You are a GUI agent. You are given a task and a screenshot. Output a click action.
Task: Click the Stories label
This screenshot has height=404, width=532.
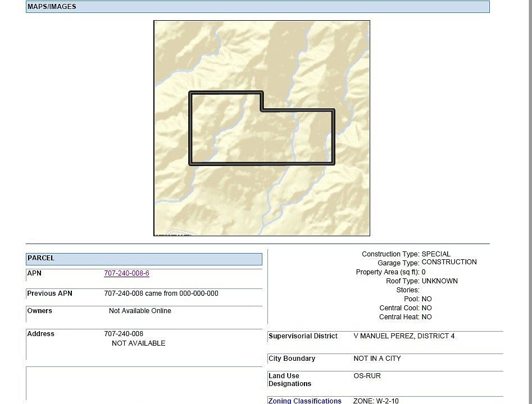coord(408,290)
